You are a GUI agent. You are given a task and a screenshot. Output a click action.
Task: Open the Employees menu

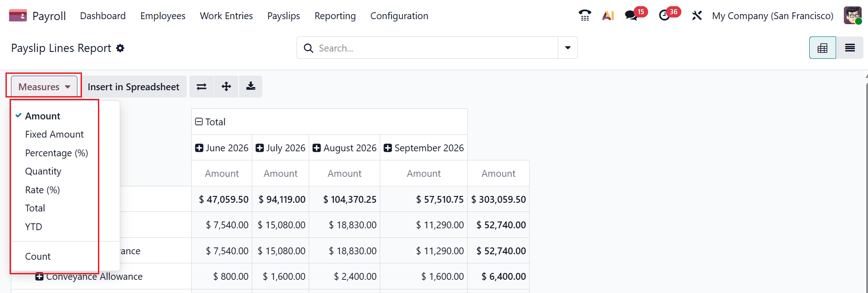tap(163, 15)
